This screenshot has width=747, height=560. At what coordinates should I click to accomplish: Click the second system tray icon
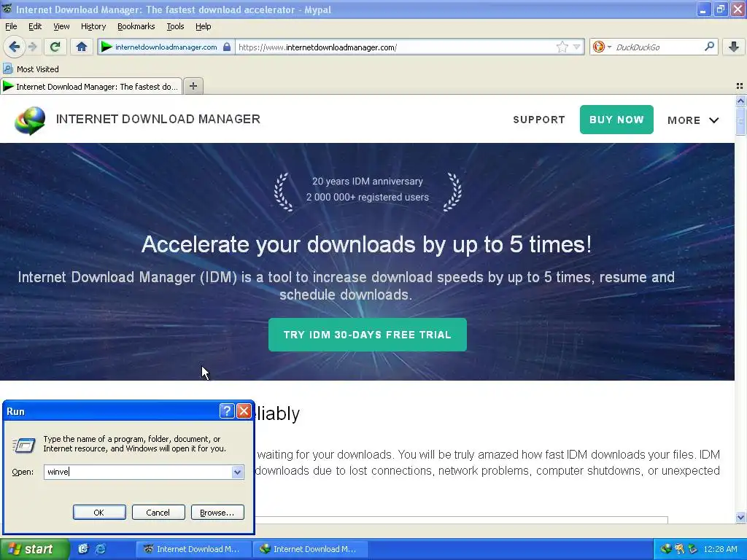(x=679, y=549)
